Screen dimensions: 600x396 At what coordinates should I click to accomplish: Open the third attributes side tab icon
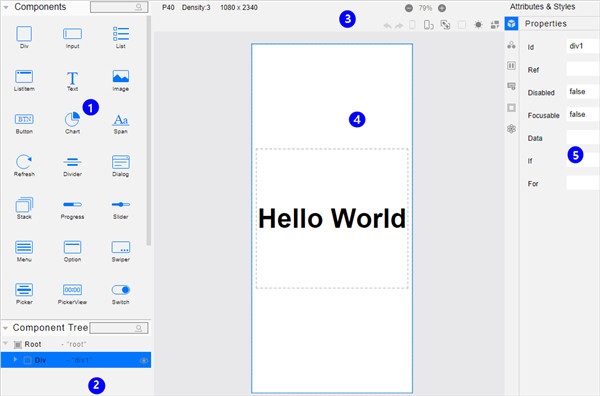pos(511,65)
